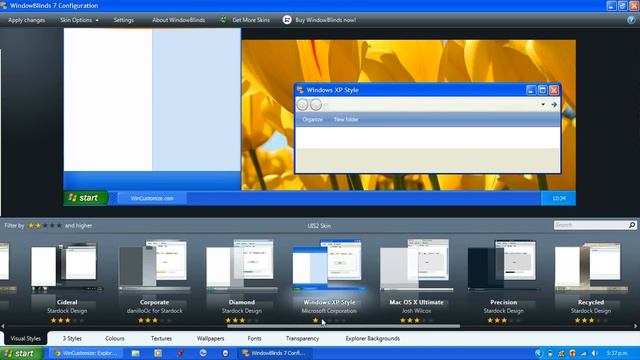
Task: Open the Settings menu item
Action: click(x=124, y=20)
